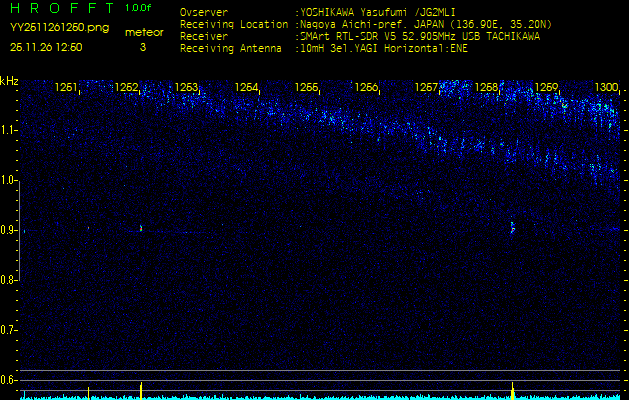The width and height of the screenshot is (629, 400).
Task: Click the 1.1 frequency axis label
Action: click(x=9, y=130)
